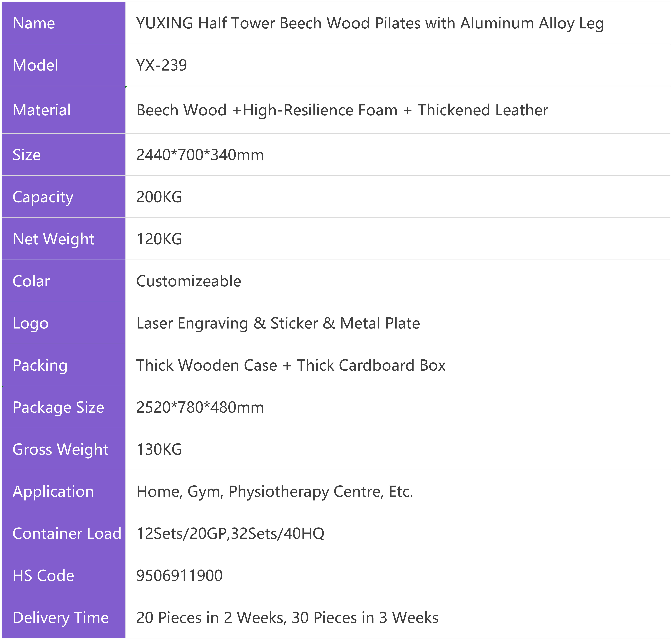The height and width of the screenshot is (640, 672).
Task: Click the 'Name' header cell
Action: tap(64, 23)
